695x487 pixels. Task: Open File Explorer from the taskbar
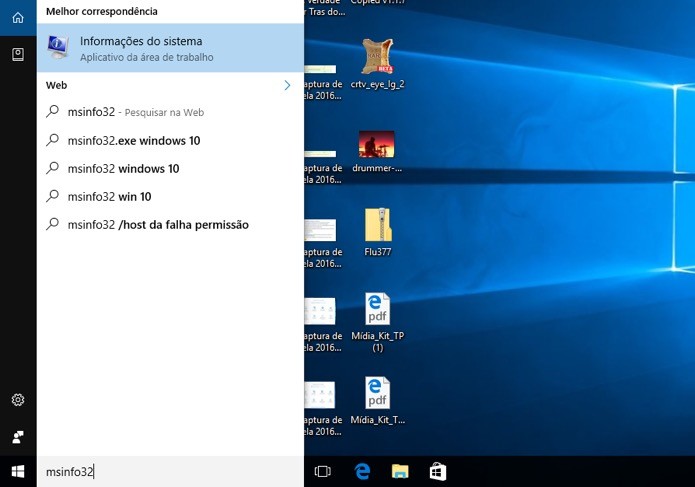(400, 471)
